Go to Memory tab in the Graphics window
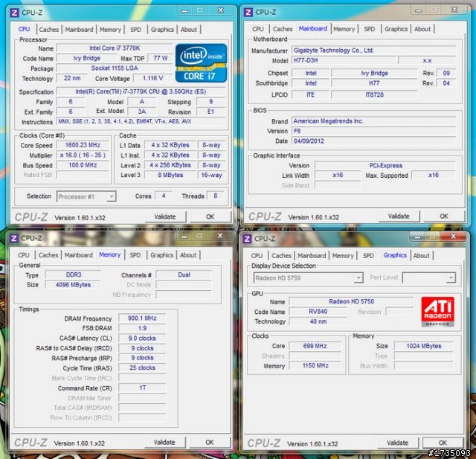476x459 pixels. coord(343,256)
